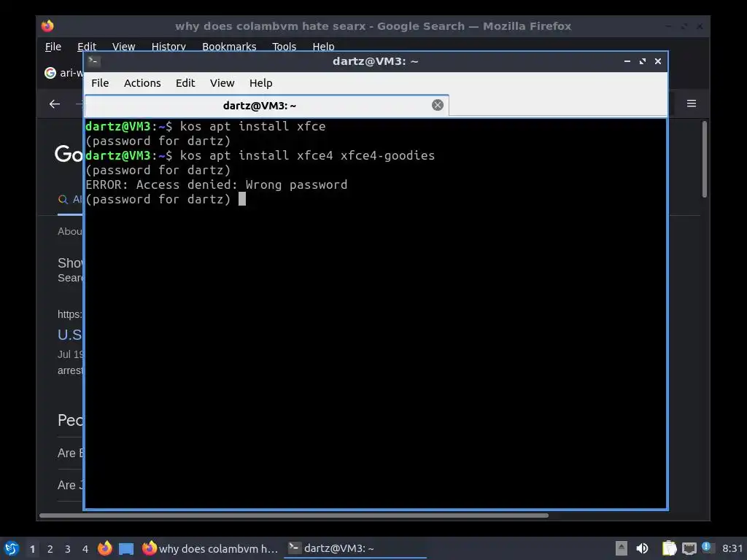The image size is (747, 560).
Task: Click the show desktop panel icon
Action: coord(125,549)
